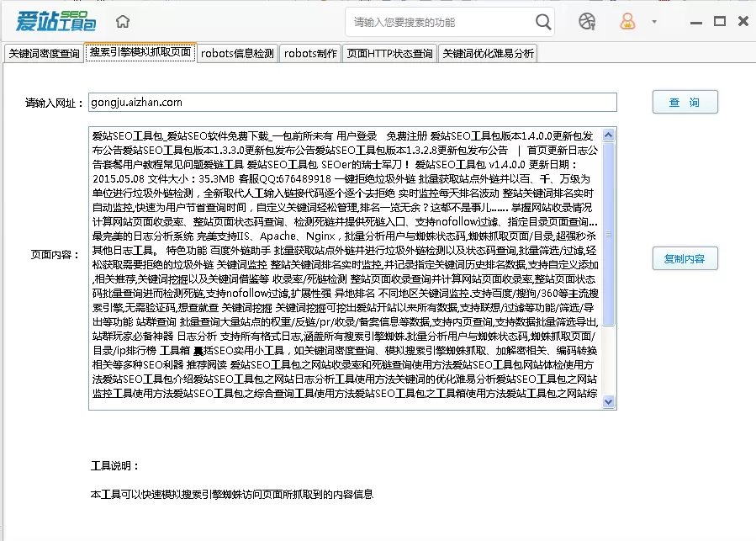Click the search magnifier icon

(543, 22)
